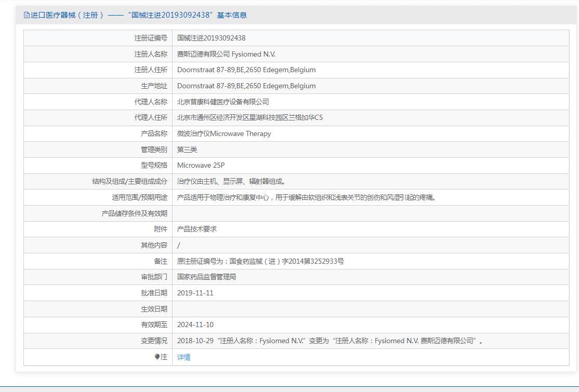Click the 代理人名称 label
579x392 pixels.
[x=151, y=102]
